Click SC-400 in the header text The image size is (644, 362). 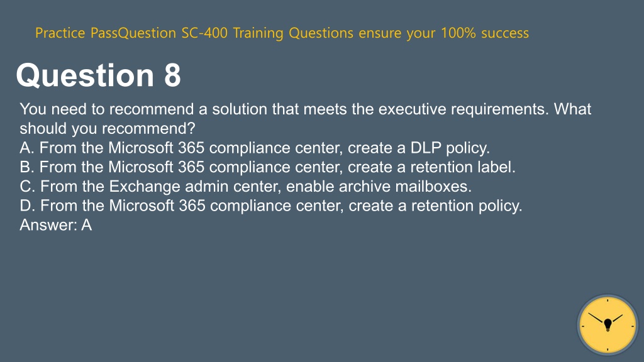pos(204,33)
